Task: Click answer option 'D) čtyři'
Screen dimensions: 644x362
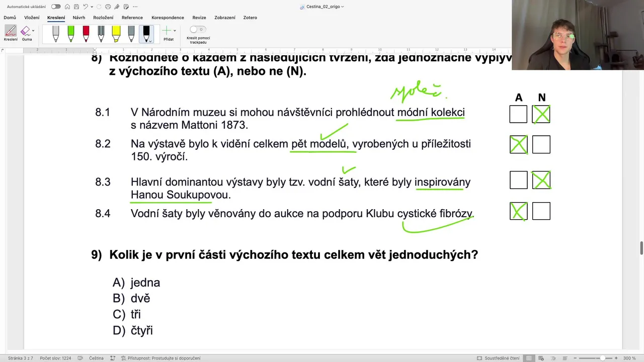Action: (x=133, y=331)
